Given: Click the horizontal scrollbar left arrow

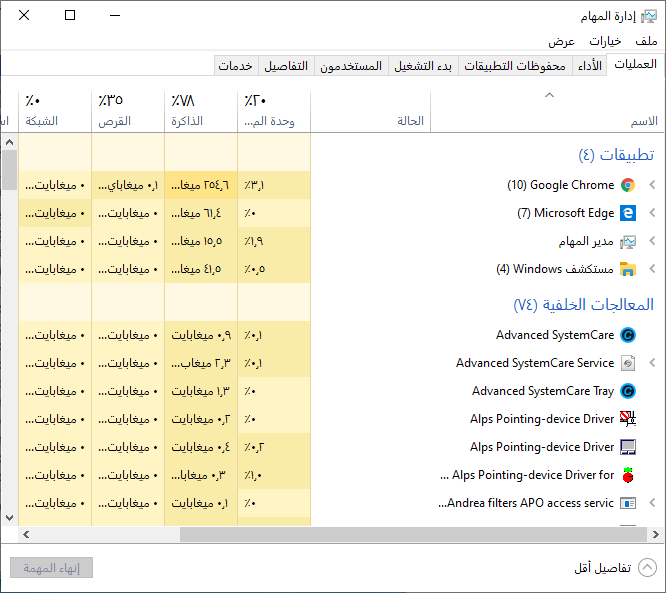Looking at the screenshot, I should 26,534.
